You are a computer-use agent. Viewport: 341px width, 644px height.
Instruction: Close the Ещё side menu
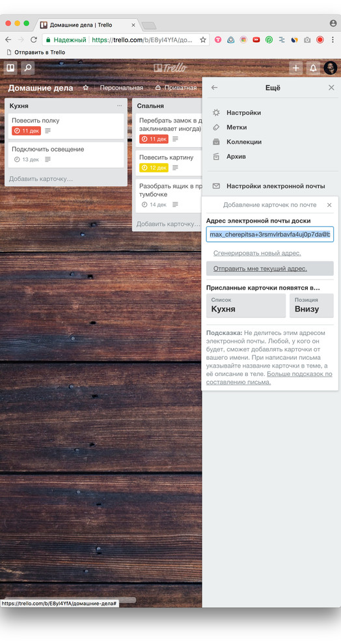coord(331,87)
